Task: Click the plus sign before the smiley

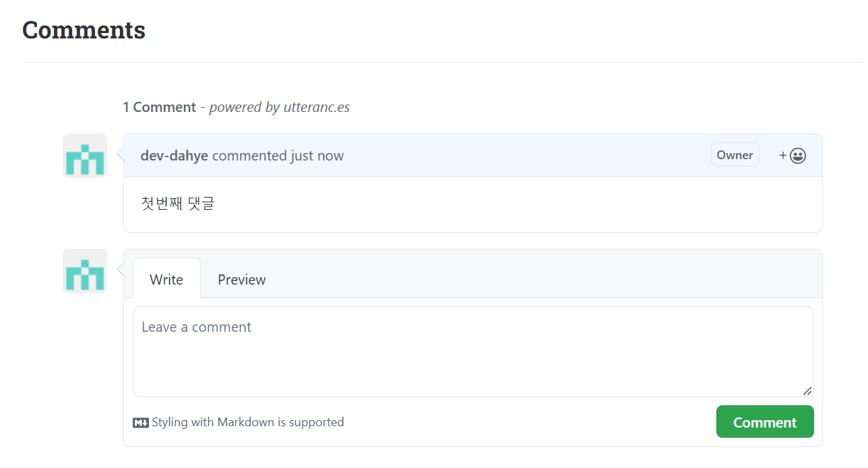Action: tap(783, 156)
